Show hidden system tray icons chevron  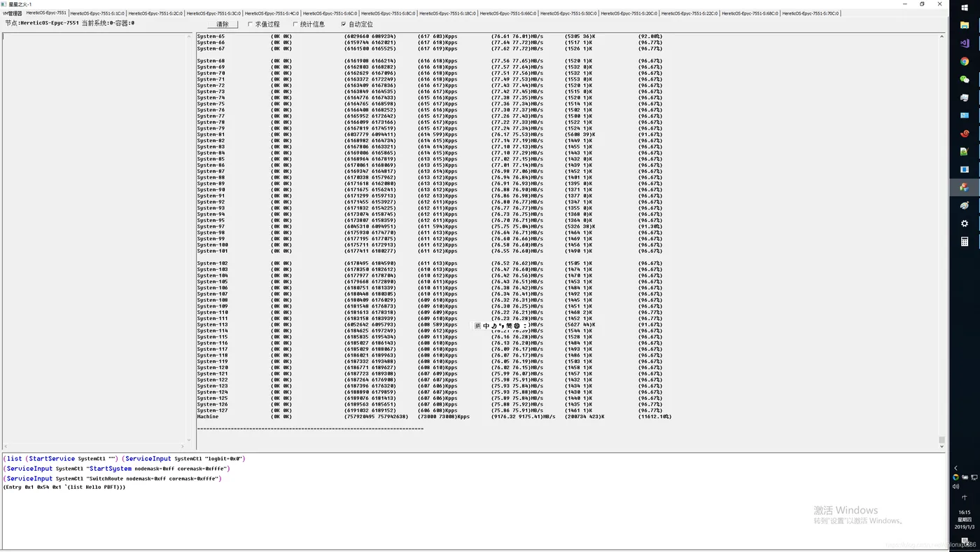pos(956,468)
